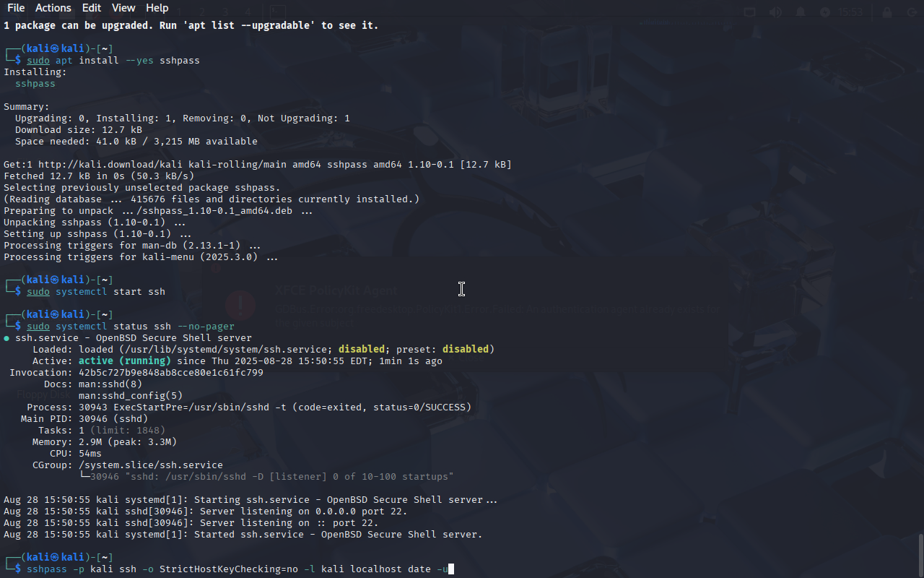
Task: Switch to workspace 2 in panel
Action: (203, 12)
